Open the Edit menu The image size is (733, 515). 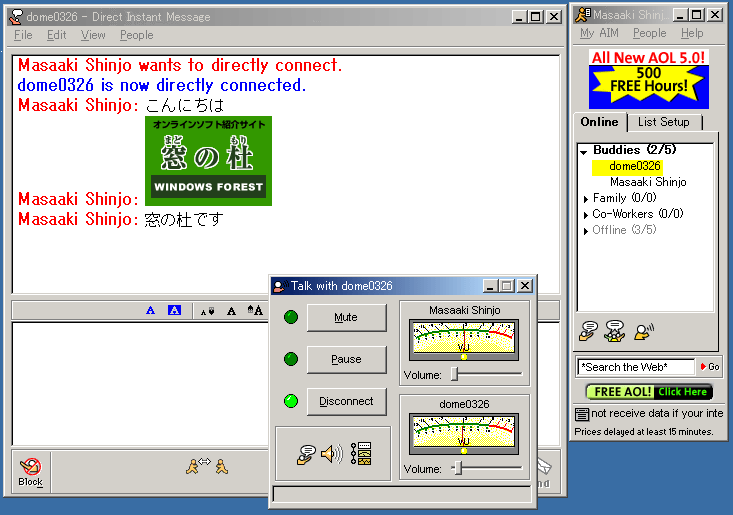coord(57,35)
